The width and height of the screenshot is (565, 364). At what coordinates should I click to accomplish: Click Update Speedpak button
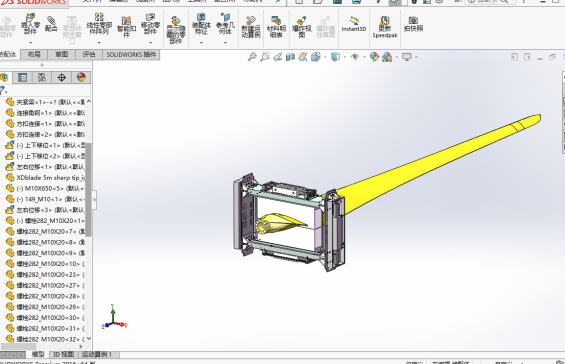pos(385,27)
